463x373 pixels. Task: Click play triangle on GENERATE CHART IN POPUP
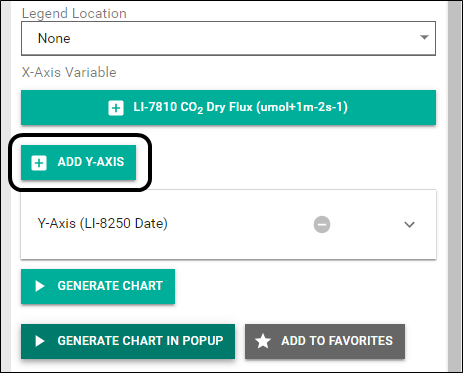click(x=40, y=341)
